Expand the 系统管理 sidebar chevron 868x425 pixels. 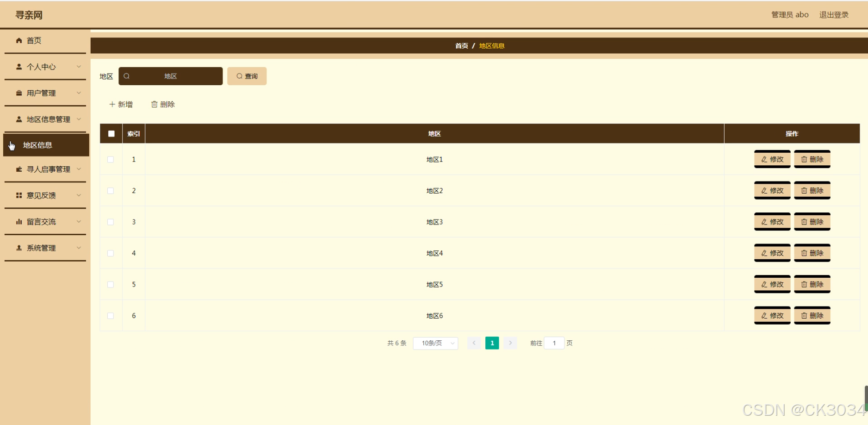point(79,248)
